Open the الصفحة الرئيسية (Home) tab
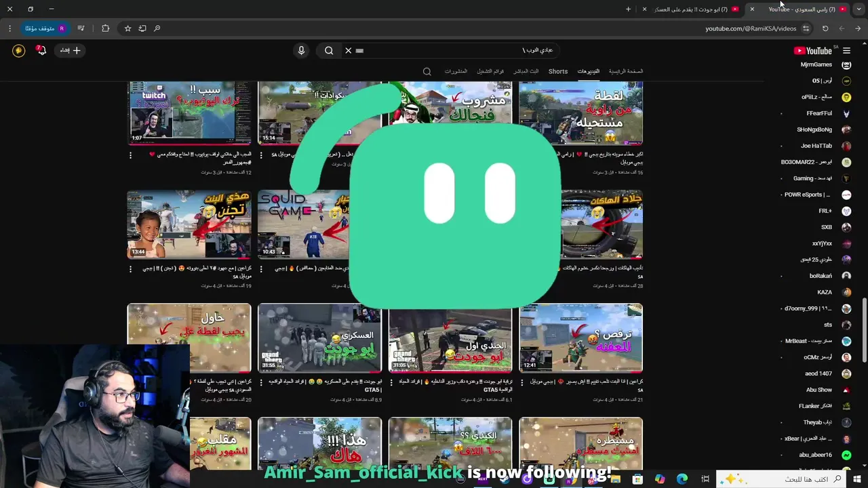 [625, 71]
